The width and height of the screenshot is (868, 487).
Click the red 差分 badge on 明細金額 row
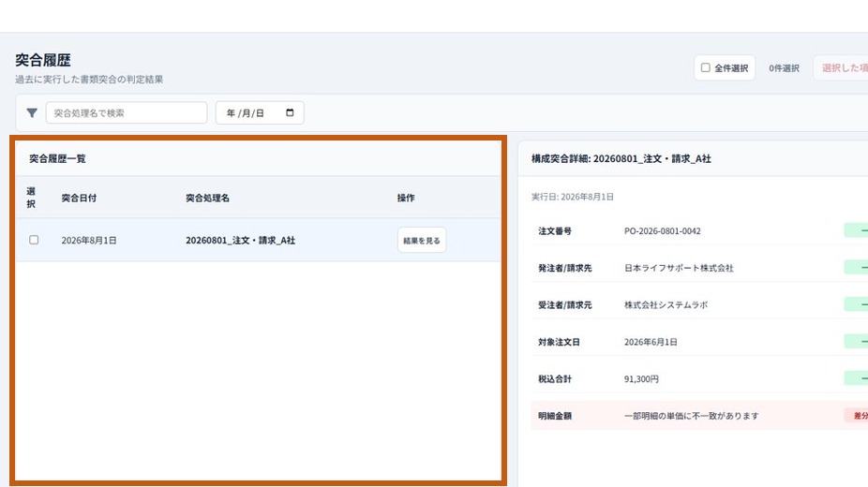click(x=857, y=416)
